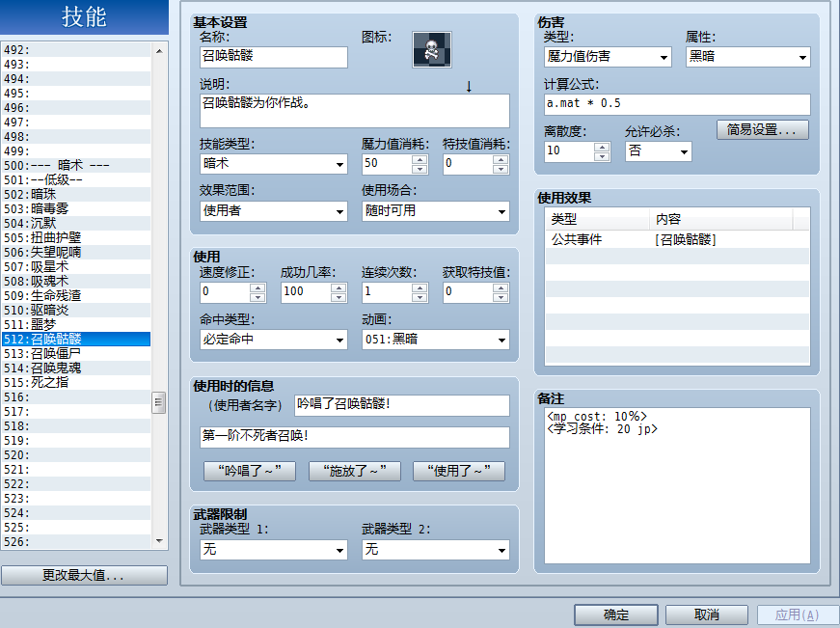This screenshot has width=840, height=628.
Task: Decrease 成功几率 with the down arrow
Action: click(x=339, y=297)
